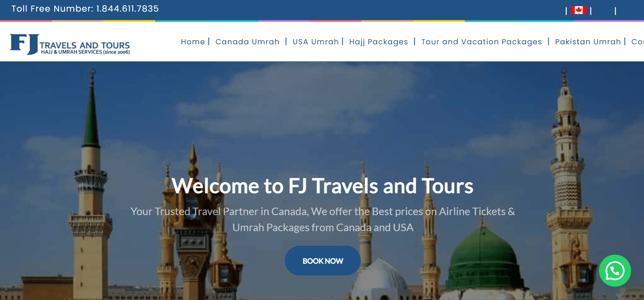
Task: Click the small white dome in banner
Action: (380, 280)
